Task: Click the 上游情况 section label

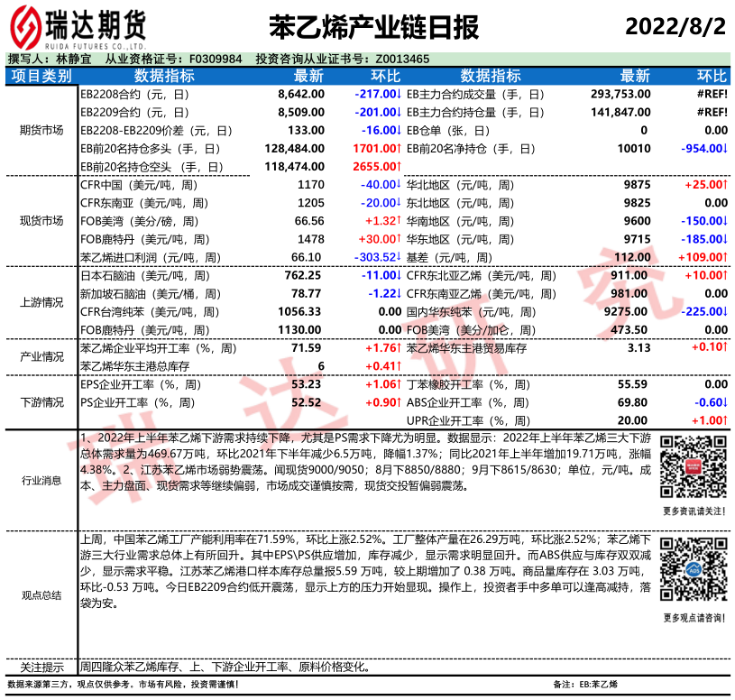Action: tap(41, 302)
